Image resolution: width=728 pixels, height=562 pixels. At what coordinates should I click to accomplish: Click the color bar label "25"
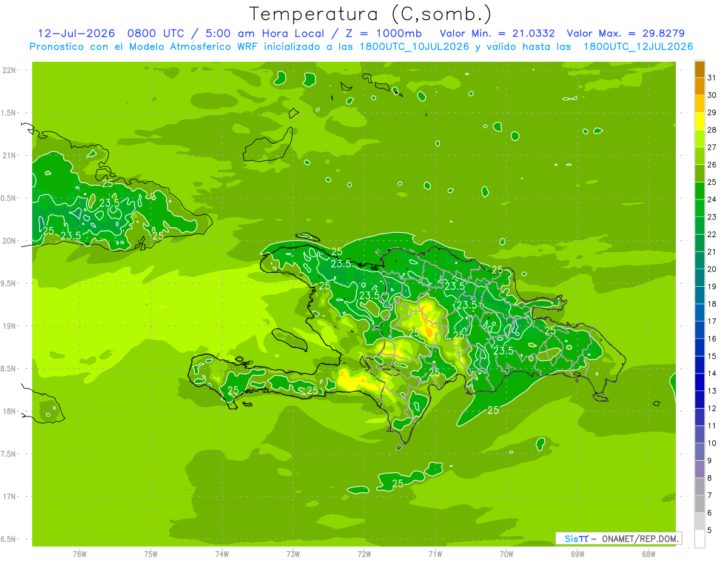tap(712, 182)
